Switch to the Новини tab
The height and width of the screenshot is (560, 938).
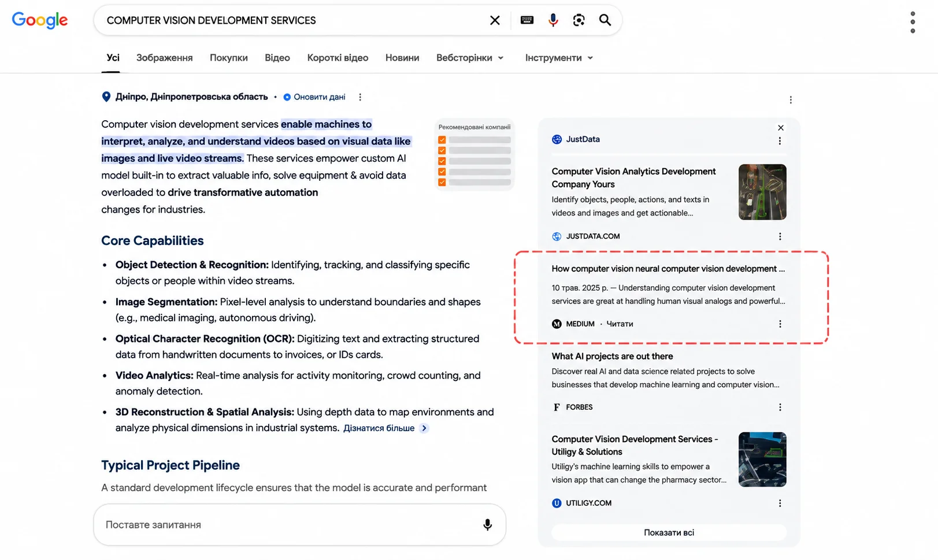point(402,58)
